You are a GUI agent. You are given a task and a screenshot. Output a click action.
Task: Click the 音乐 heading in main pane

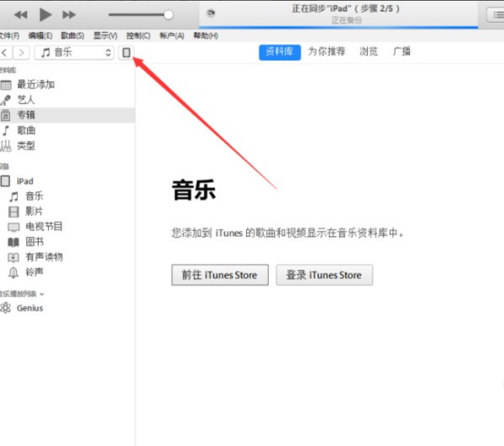point(194,190)
